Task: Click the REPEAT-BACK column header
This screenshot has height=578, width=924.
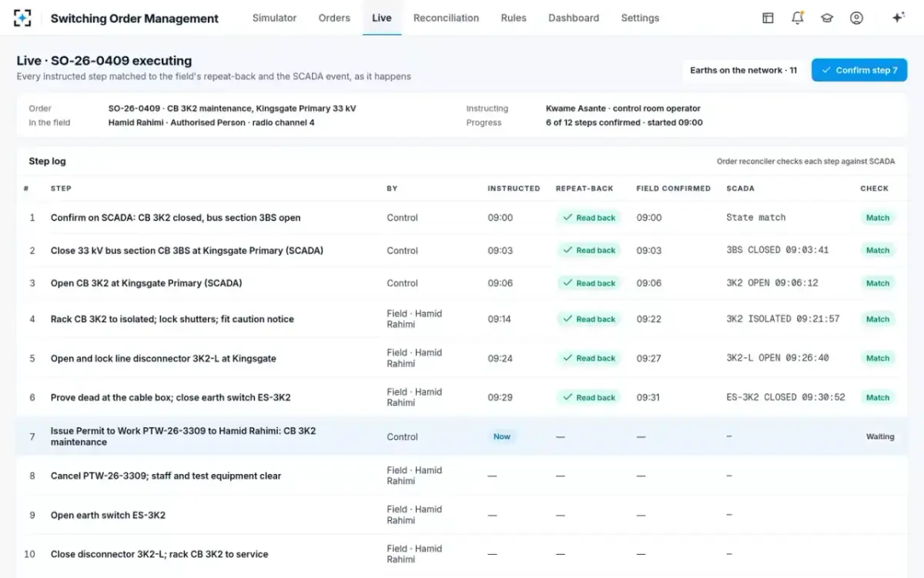Action: (584, 189)
